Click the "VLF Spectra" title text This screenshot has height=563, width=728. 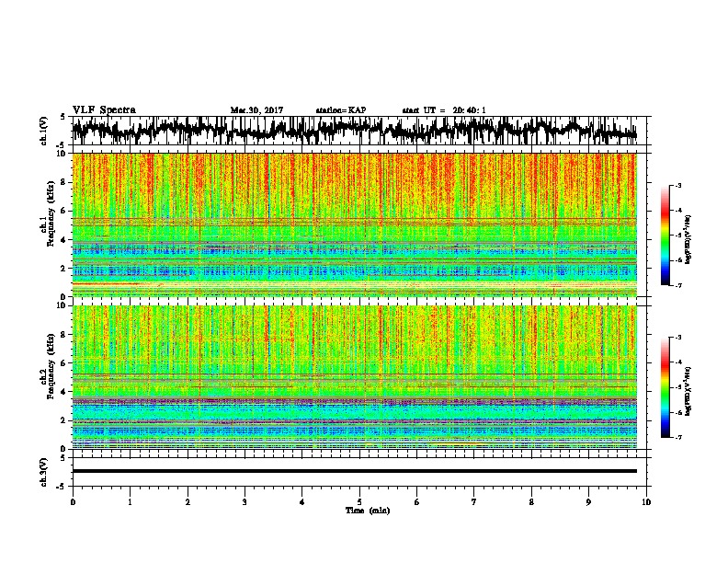104,110
